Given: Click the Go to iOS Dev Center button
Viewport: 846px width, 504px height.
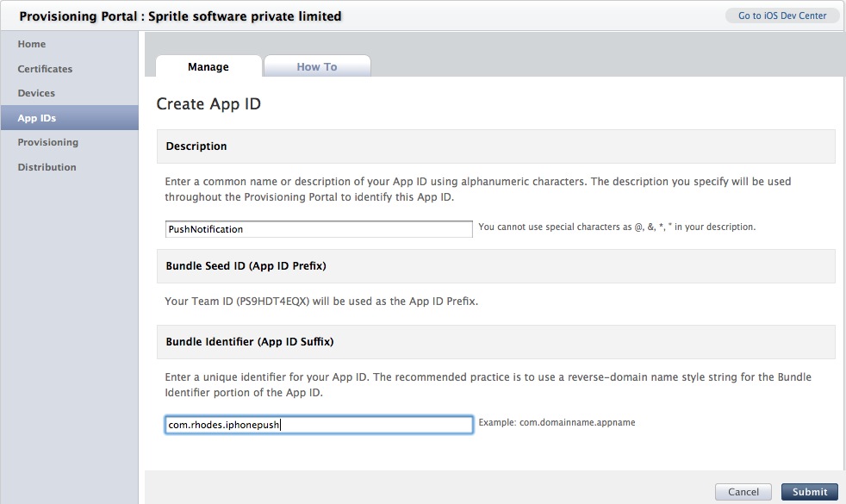Looking at the screenshot, I should 781,16.
